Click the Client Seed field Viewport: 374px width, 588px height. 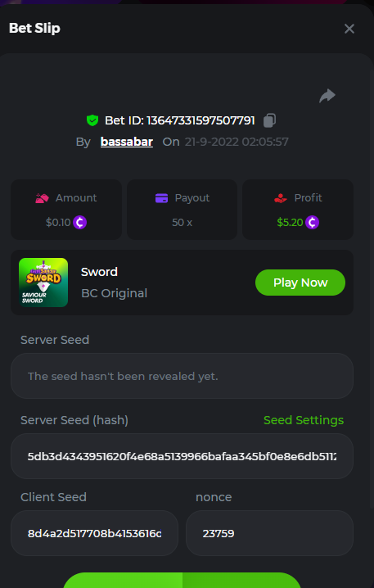pos(94,533)
